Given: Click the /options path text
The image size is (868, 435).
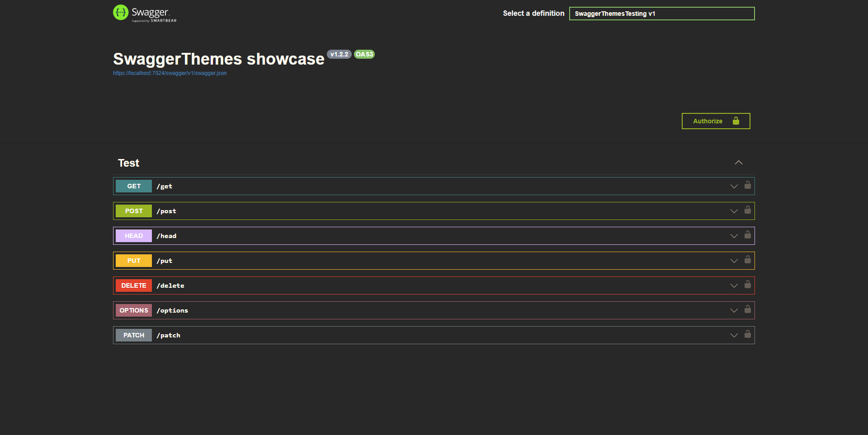Looking at the screenshot, I should [x=172, y=310].
